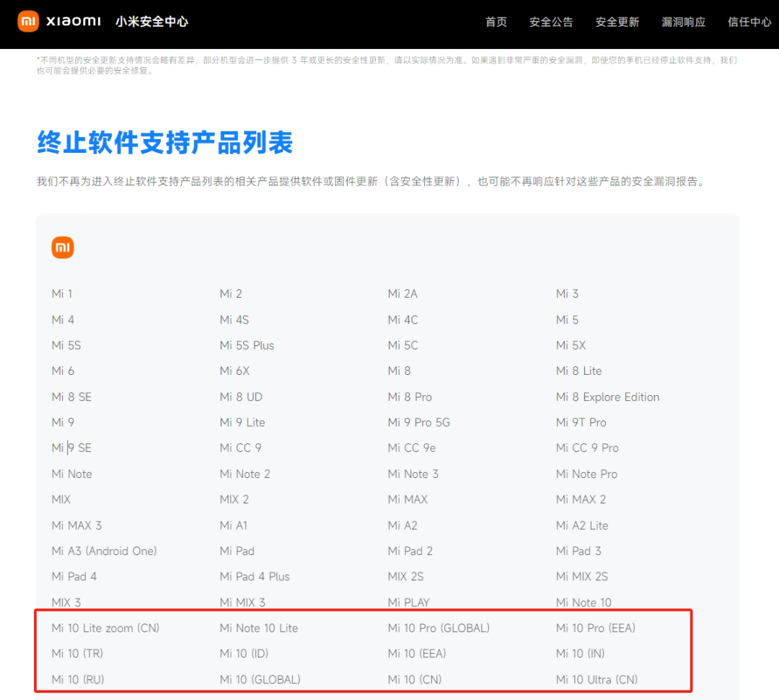Select the Mi 6 entry
Viewport: 779px width, 700px height.
coord(63,371)
